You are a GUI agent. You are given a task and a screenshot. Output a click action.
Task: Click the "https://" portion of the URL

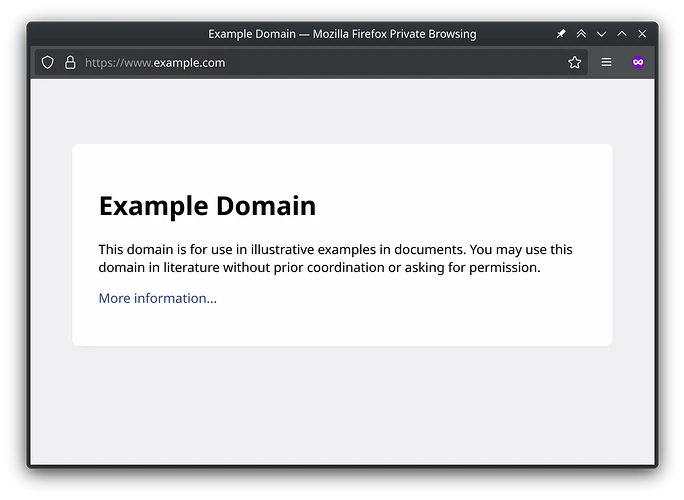click(x=103, y=62)
